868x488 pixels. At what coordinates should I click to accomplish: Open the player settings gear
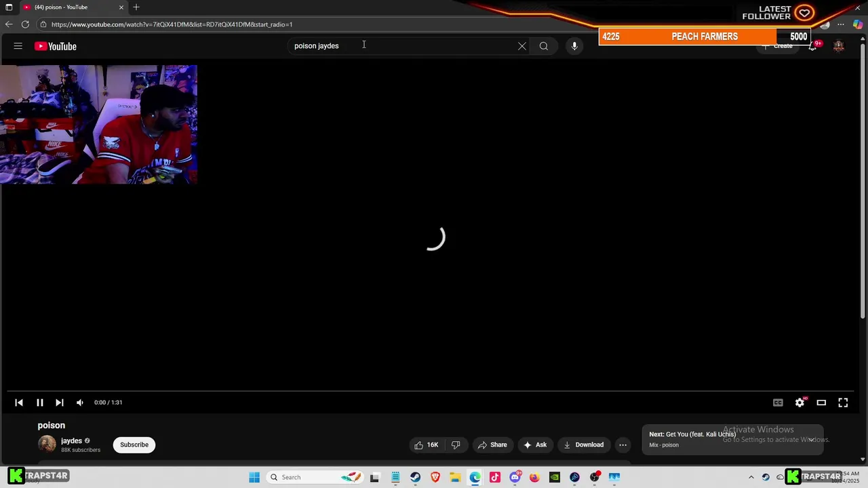coord(800,403)
